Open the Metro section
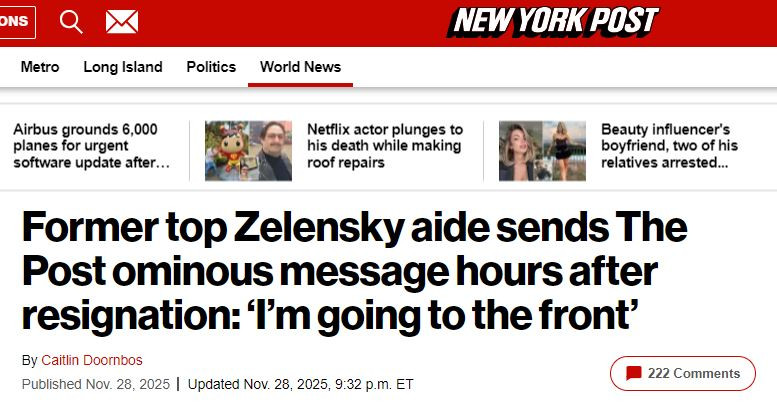 point(40,67)
